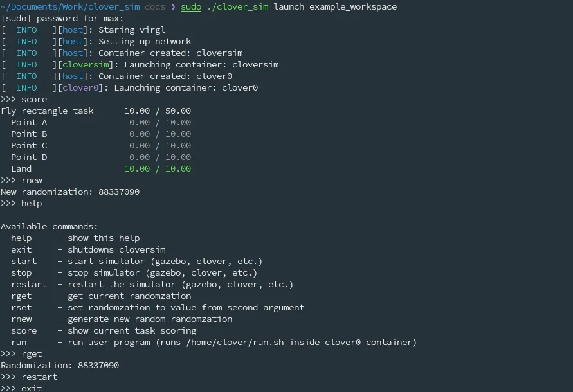
Task: Click the exit command help entry
Action: (88, 250)
